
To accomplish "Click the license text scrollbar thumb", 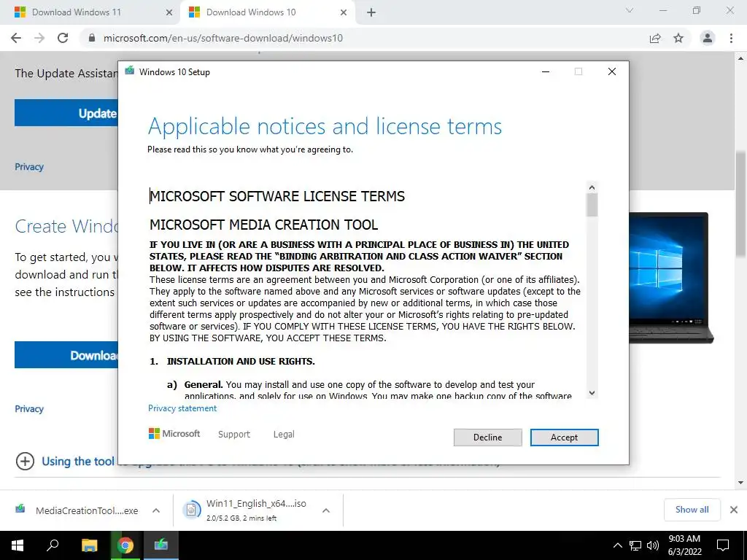I will [592, 205].
